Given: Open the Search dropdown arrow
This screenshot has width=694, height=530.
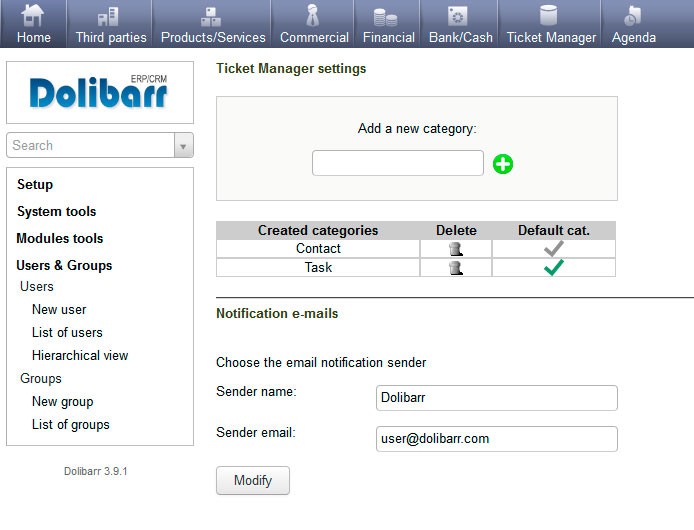Looking at the screenshot, I should 183,145.
